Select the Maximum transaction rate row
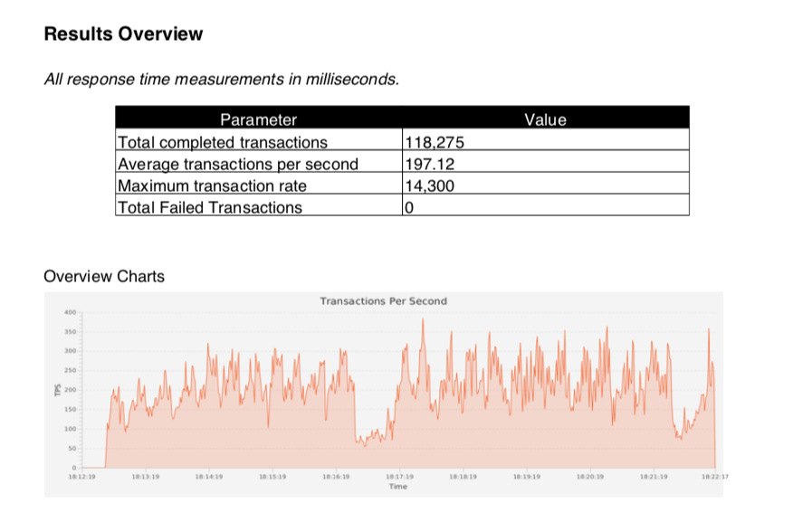 point(215,185)
